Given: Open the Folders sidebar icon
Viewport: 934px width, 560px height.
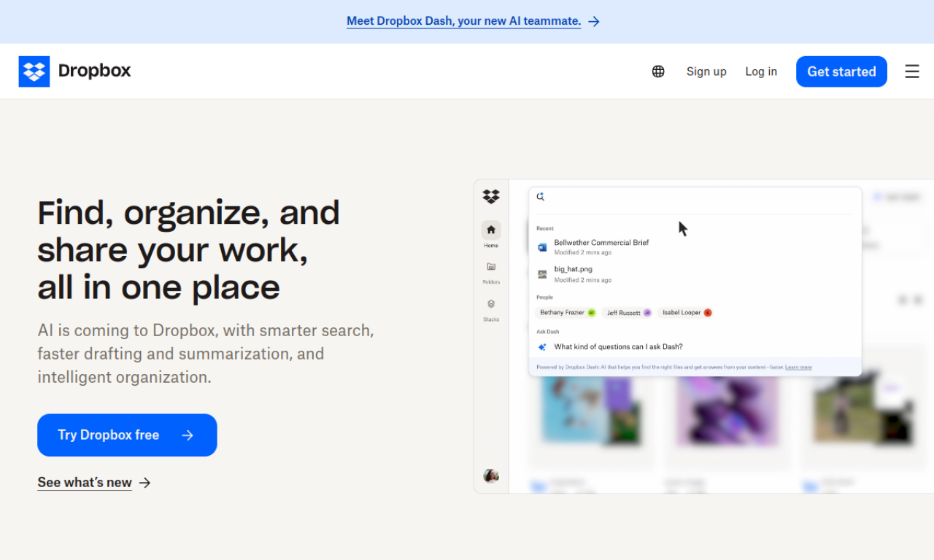Looking at the screenshot, I should point(490,270).
